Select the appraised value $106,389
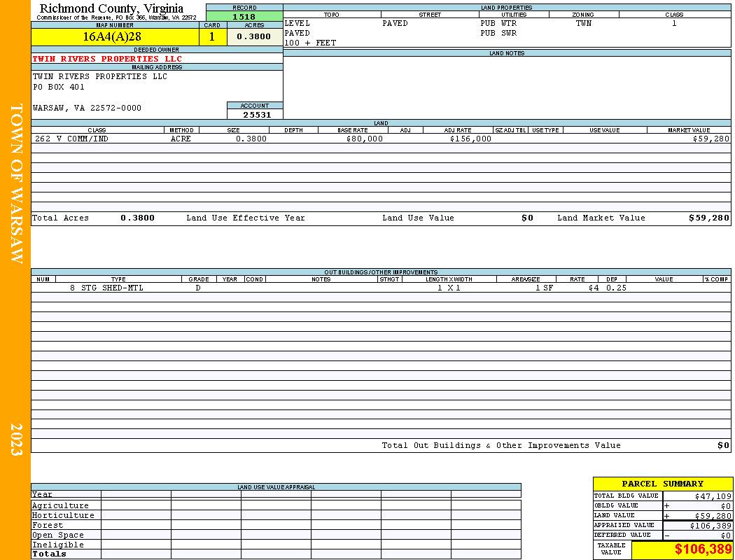This screenshot has height=560, width=735. click(710, 526)
